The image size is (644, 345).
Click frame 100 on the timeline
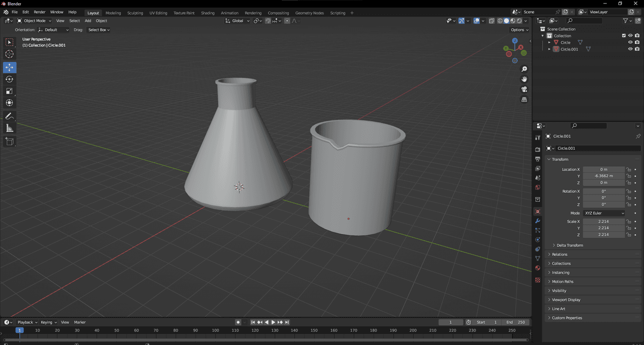215,330
